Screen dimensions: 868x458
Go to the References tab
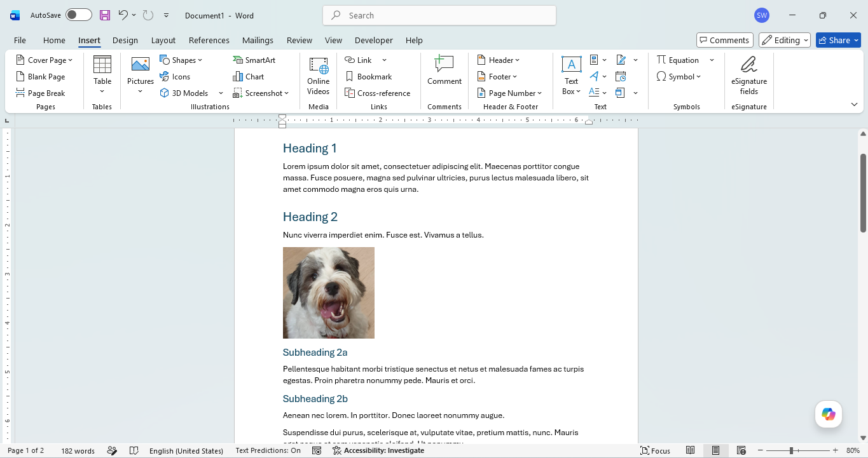click(209, 40)
